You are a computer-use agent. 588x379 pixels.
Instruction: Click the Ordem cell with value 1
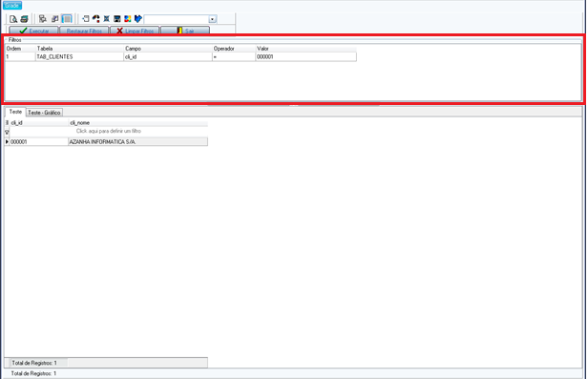point(20,56)
